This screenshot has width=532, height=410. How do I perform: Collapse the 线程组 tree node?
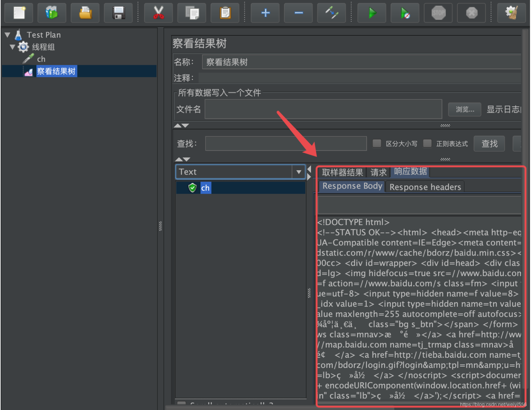[13, 47]
